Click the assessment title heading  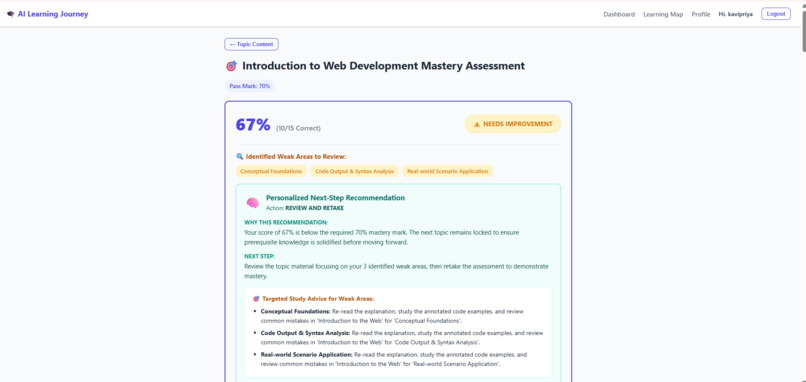click(x=383, y=66)
